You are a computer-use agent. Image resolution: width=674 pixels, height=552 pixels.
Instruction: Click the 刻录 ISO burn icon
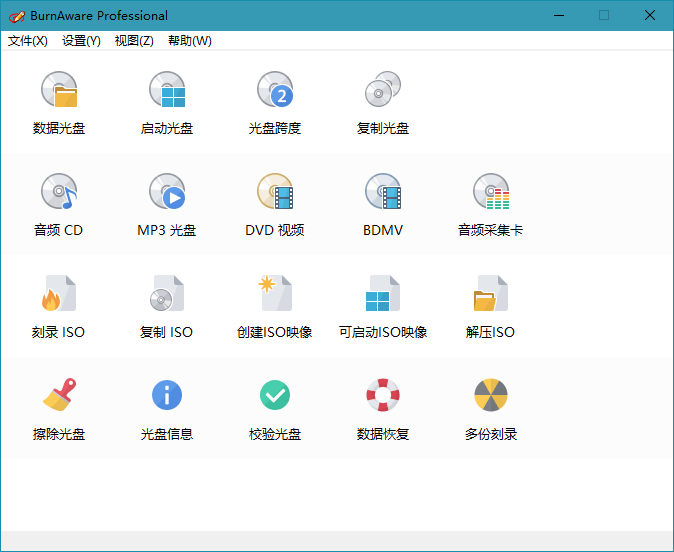point(59,294)
